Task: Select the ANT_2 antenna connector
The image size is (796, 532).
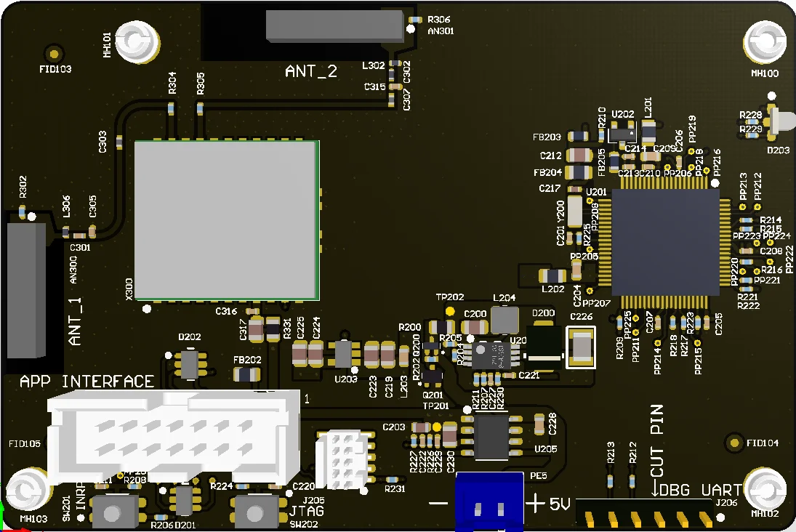Action: pos(333,25)
